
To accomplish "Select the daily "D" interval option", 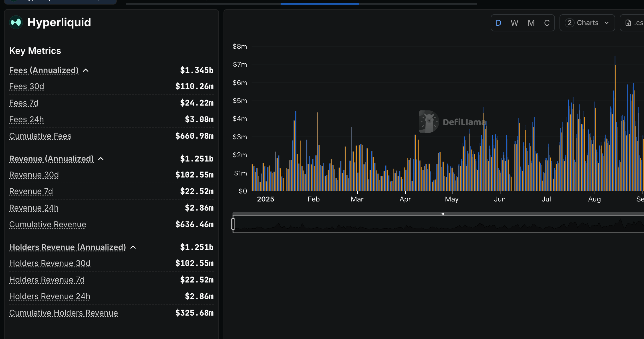I will [498, 23].
